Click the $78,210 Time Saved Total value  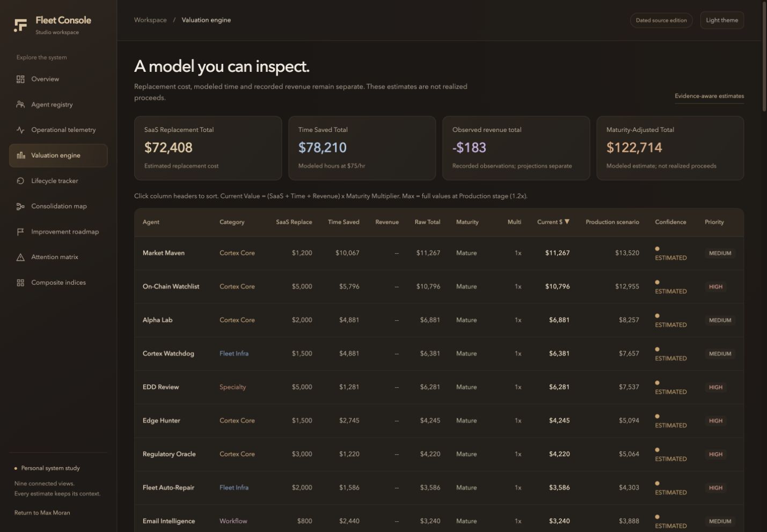(x=323, y=147)
